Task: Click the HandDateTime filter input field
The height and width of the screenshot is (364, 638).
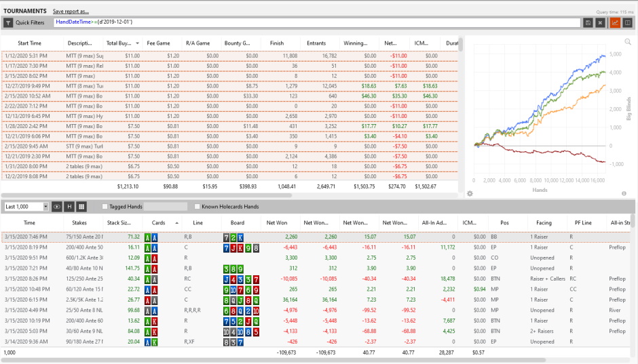Action: 317,23
